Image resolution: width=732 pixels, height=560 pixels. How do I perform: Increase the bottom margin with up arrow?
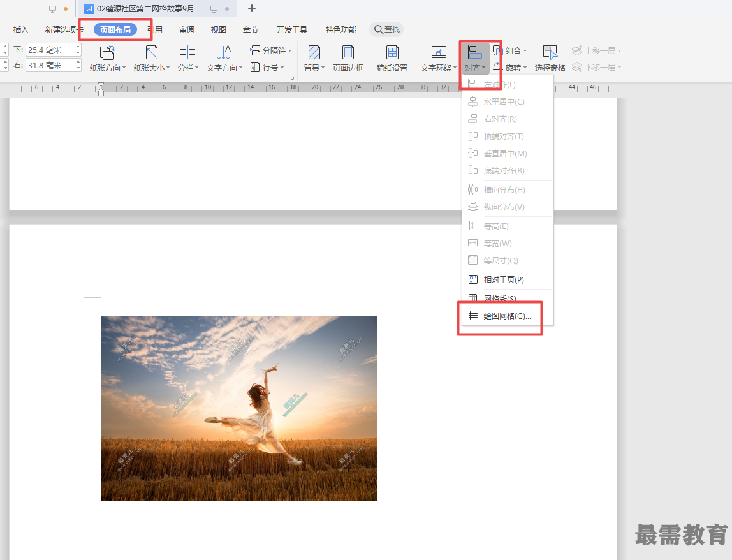tap(78, 47)
